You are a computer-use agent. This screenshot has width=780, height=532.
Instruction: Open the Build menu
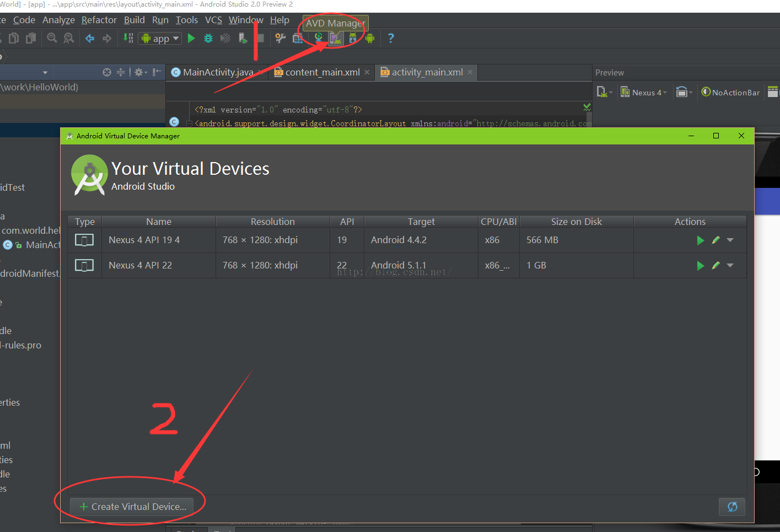point(135,20)
